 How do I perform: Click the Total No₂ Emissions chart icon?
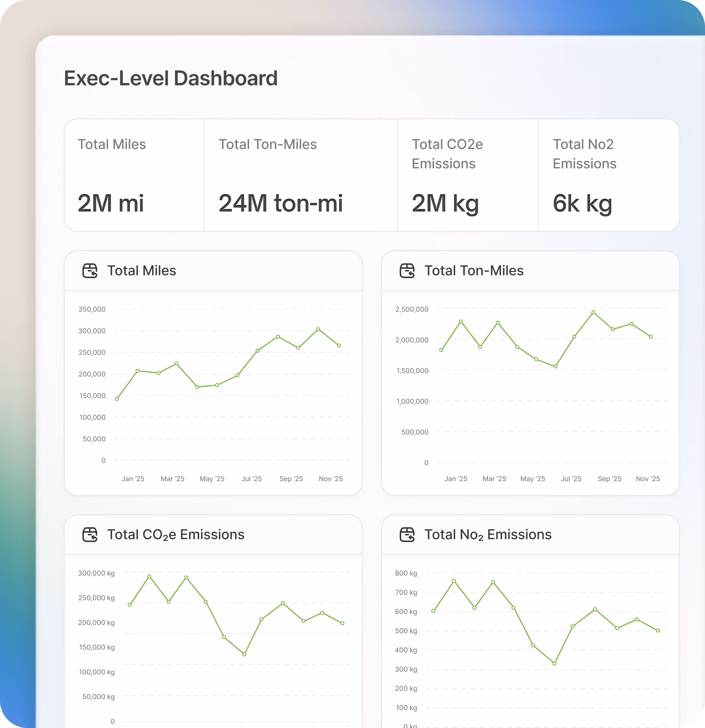[x=407, y=535]
